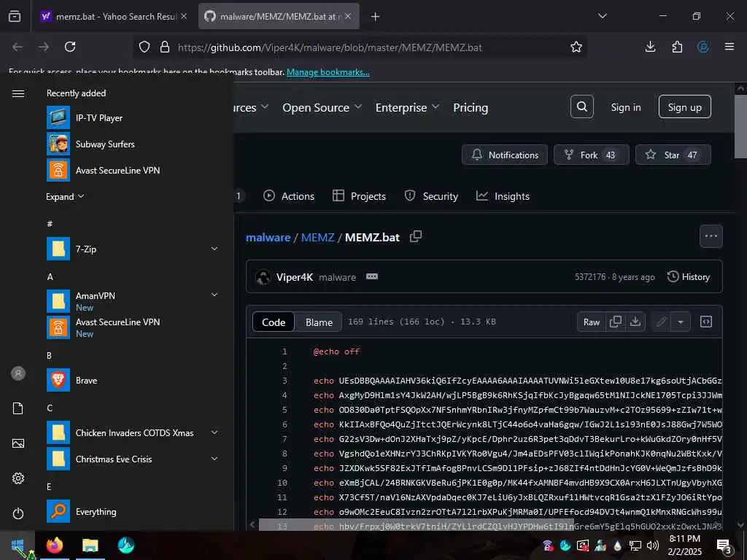Viewport: 747px width, 560px height.
Task: Open Firefox tab view icon
Action: pos(15,16)
